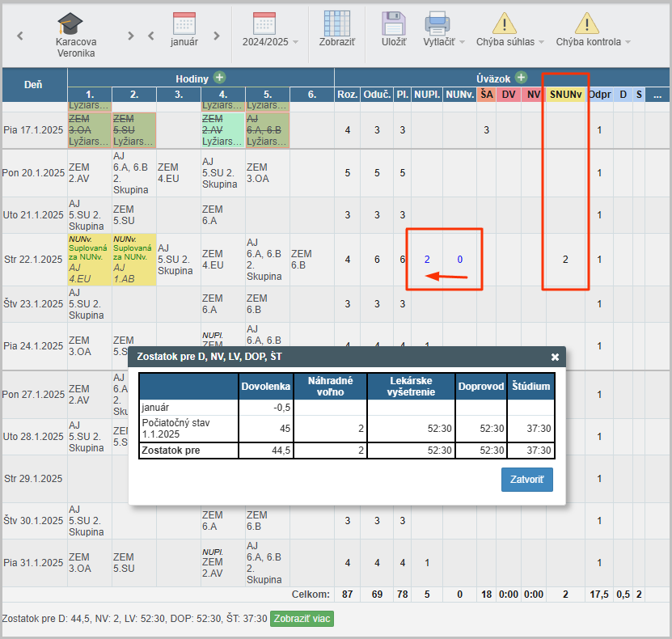The image size is (672, 639).
Task: Click the Zatvoriť button in the dialog
Action: click(527, 479)
